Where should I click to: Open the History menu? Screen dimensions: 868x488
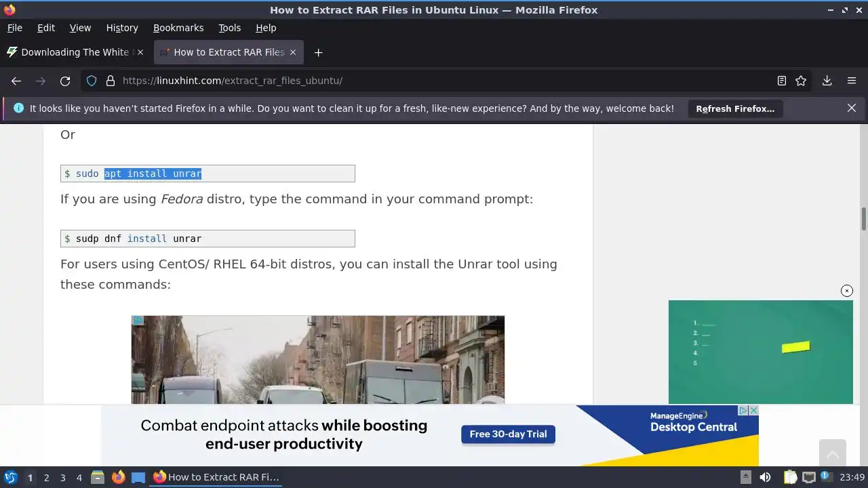122,28
